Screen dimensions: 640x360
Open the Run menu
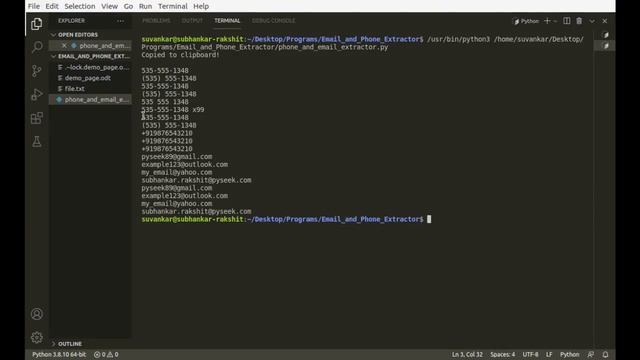click(x=145, y=6)
